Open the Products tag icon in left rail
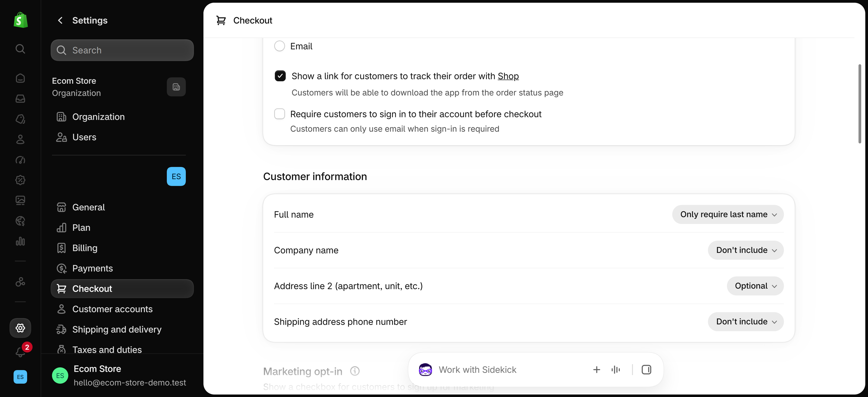868x397 pixels. pyautogui.click(x=20, y=119)
